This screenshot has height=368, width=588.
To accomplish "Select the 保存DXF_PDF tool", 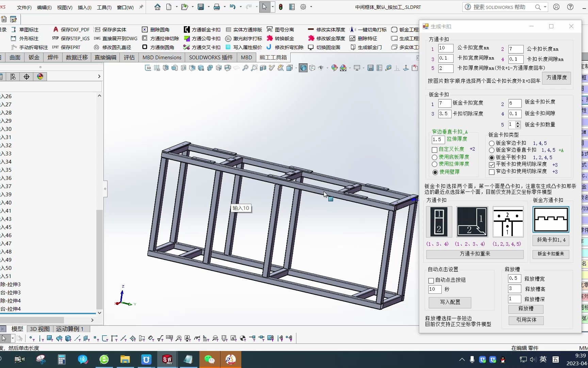I will click(70, 30).
